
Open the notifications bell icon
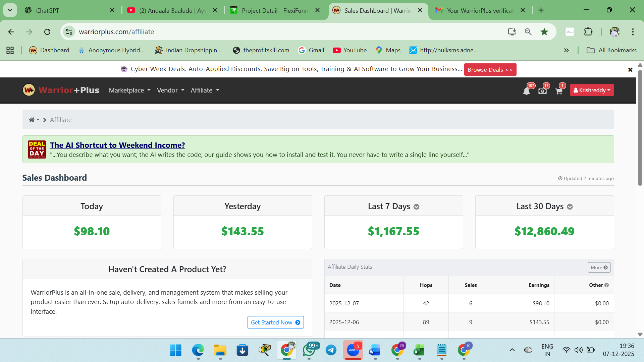coord(526,91)
